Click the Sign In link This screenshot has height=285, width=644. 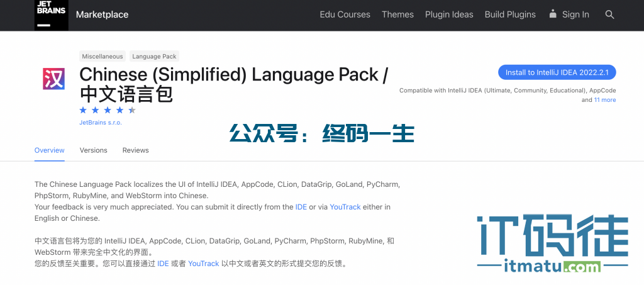tap(575, 14)
